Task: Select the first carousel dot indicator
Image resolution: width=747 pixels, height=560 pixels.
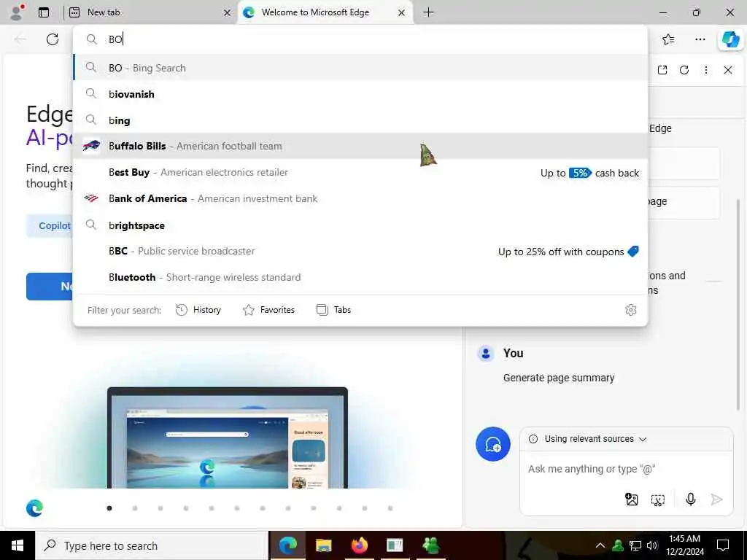Action: click(x=109, y=508)
